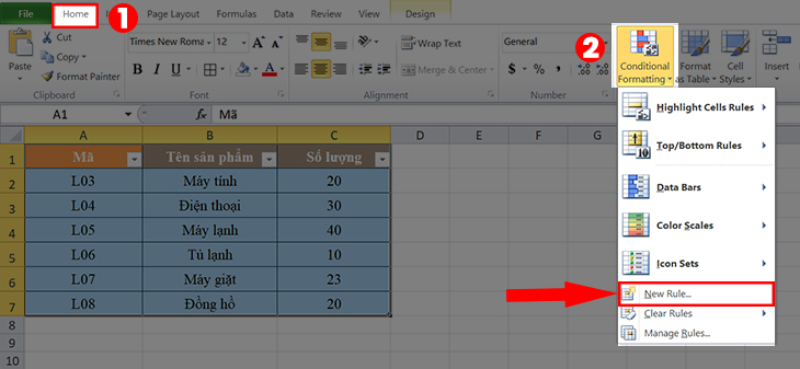800x369 pixels.
Task: Click Wrap Text button
Action: 431,43
